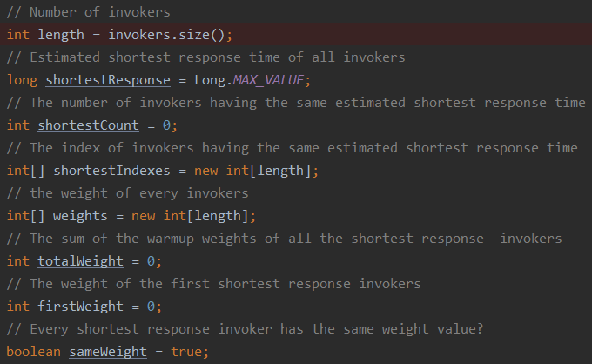Click the shortestIndexes array variable
The width and height of the screenshot is (592, 364).
coord(111,171)
